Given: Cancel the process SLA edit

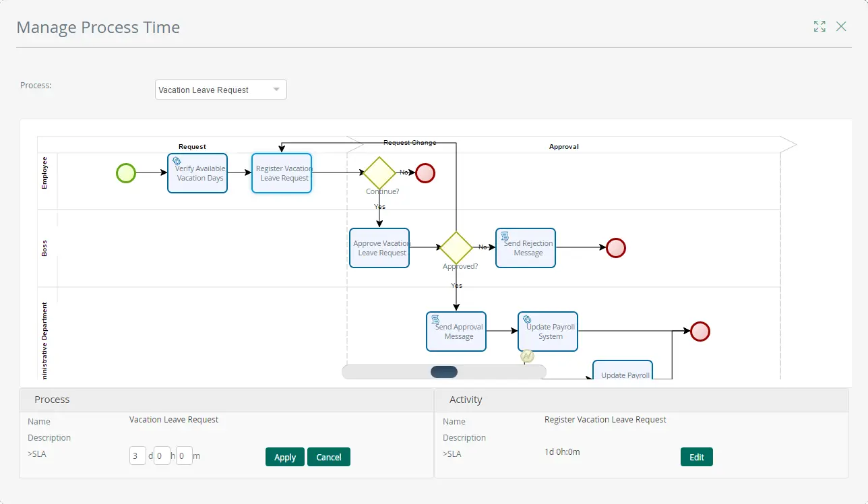Looking at the screenshot, I should pos(329,457).
